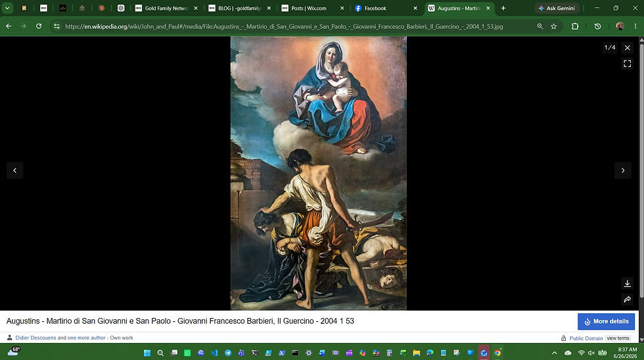Open the Windows Start menu
The width and height of the screenshot is (644, 360).
tap(147, 353)
